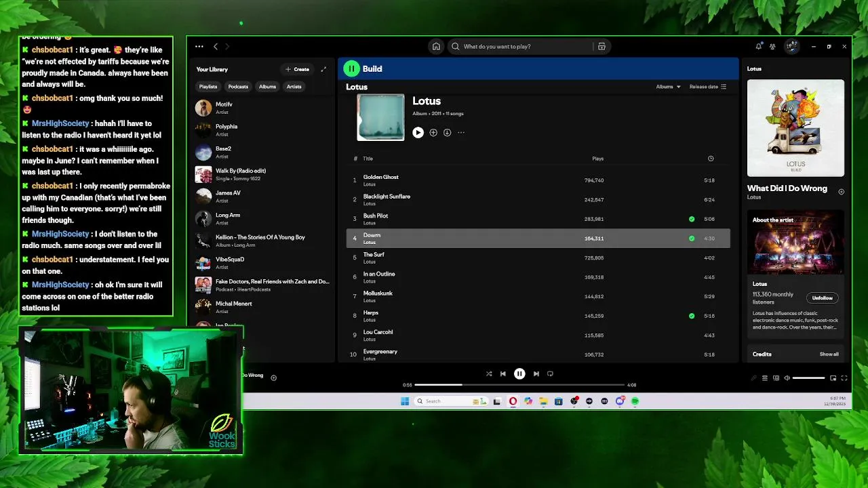Toggle saved checkmark on Bush Pilot
This screenshot has height=488, width=868.
(692, 219)
